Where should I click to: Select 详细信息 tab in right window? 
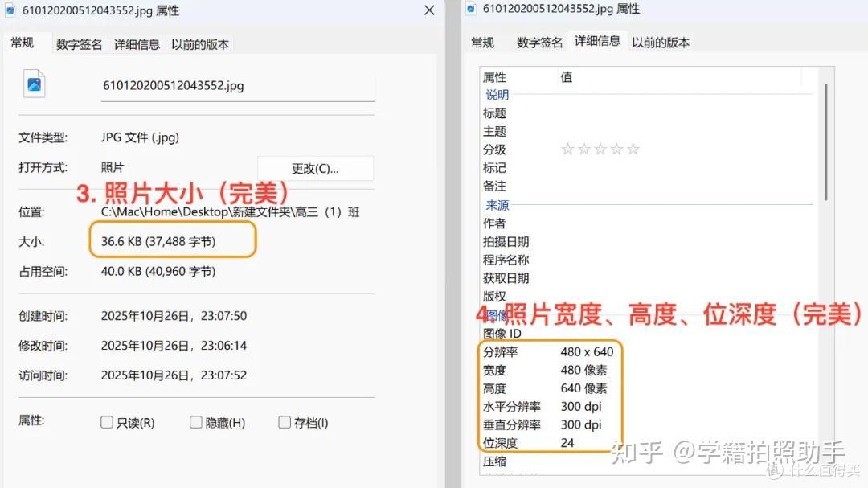pyautogui.click(x=597, y=40)
